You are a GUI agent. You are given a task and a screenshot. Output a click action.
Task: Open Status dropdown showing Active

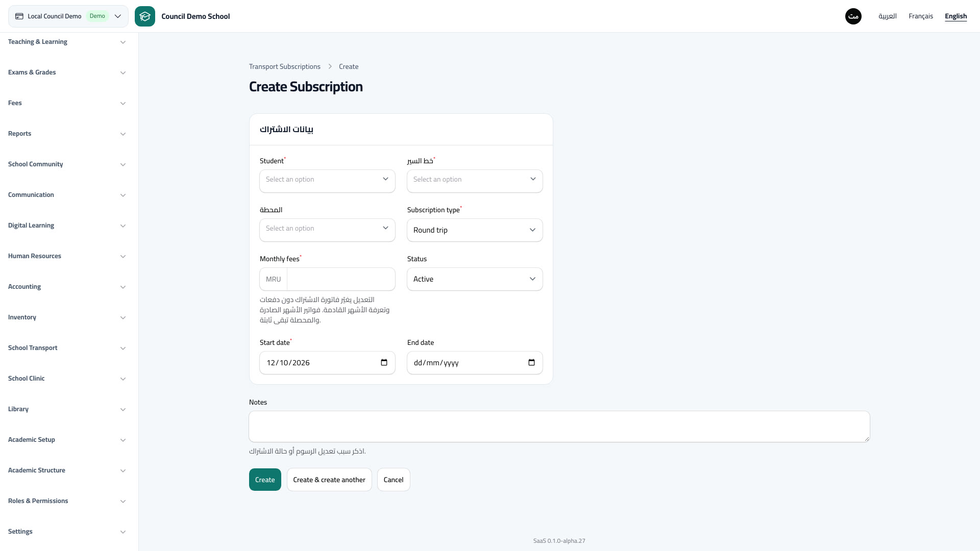(475, 279)
